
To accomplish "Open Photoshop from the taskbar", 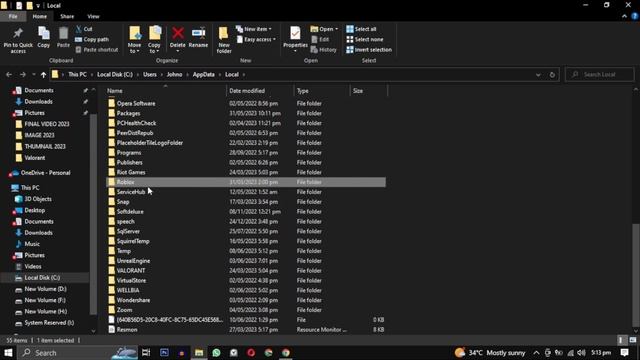I will tap(164, 353).
